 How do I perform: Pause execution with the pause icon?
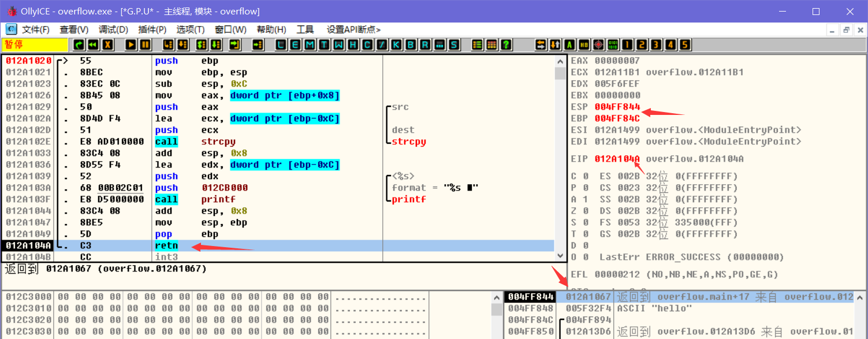pos(145,44)
